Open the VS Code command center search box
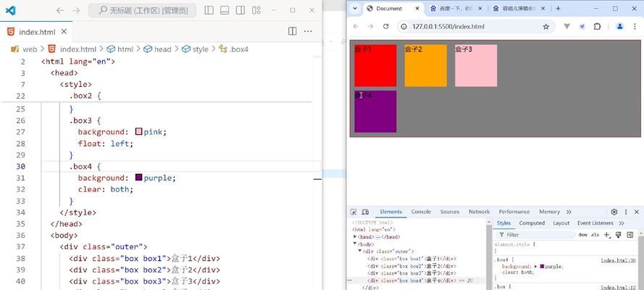The image size is (644, 290). (x=142, y=10)
